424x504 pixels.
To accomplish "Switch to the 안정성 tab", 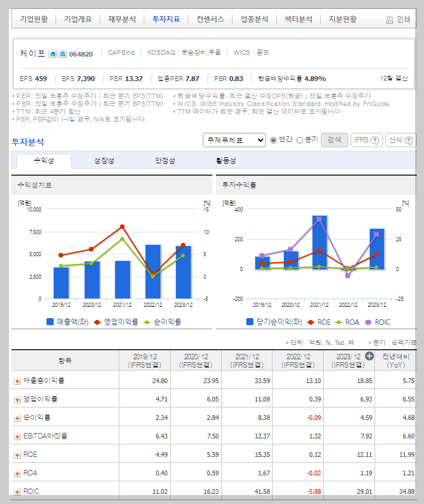I will pyautogui.click(x=165, y=161).
